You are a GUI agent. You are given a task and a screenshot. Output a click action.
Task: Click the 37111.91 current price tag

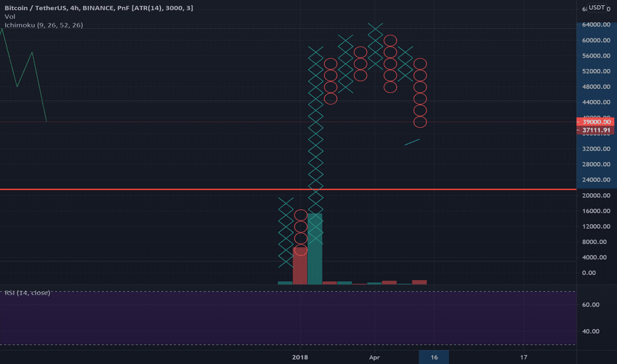click(595, 130)
